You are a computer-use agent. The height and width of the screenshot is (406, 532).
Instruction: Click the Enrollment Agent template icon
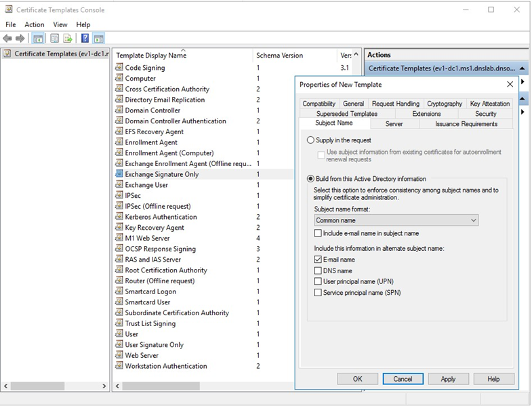coord(119,142)
